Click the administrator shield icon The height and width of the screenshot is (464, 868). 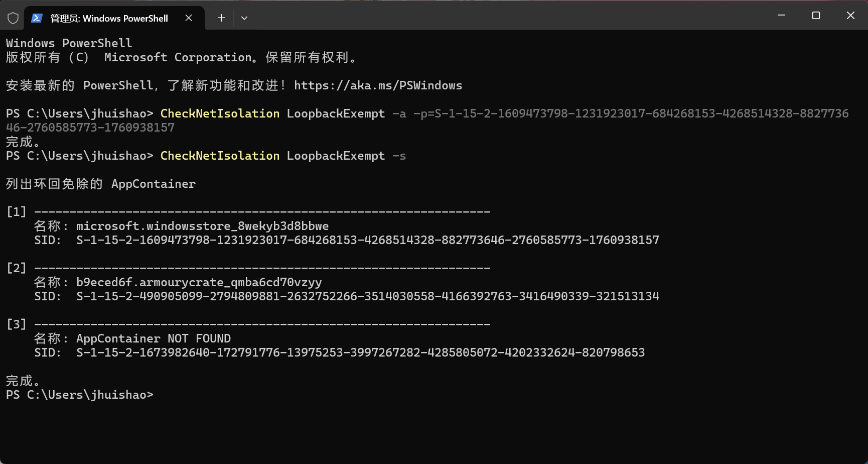click(13, 19)
